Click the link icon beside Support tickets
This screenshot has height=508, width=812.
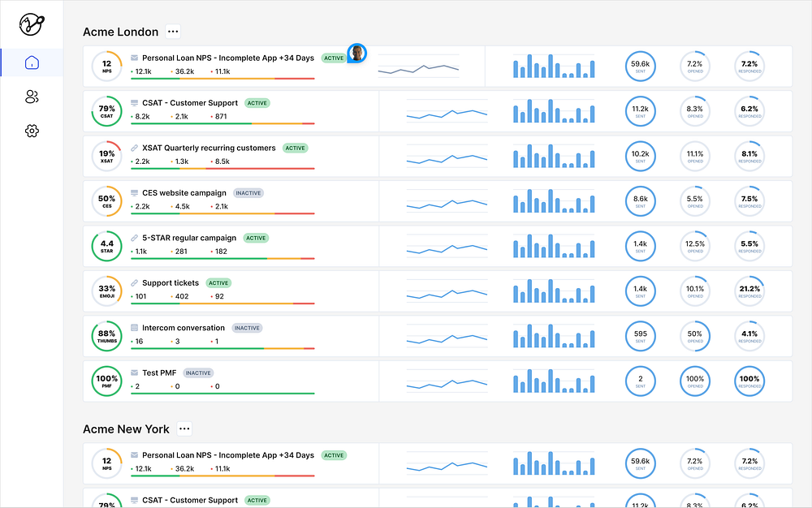click(x=134, y=283)
